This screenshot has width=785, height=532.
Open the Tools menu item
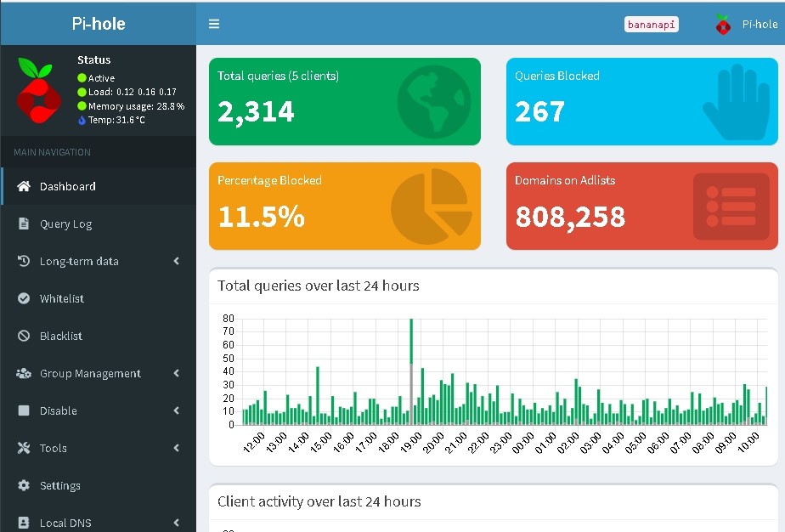99,448
